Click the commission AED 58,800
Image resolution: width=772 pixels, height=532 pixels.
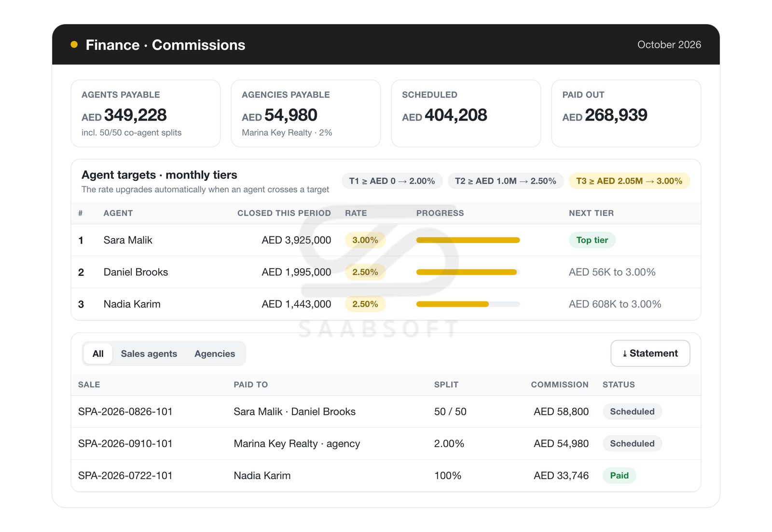click(x=561, y=411)
